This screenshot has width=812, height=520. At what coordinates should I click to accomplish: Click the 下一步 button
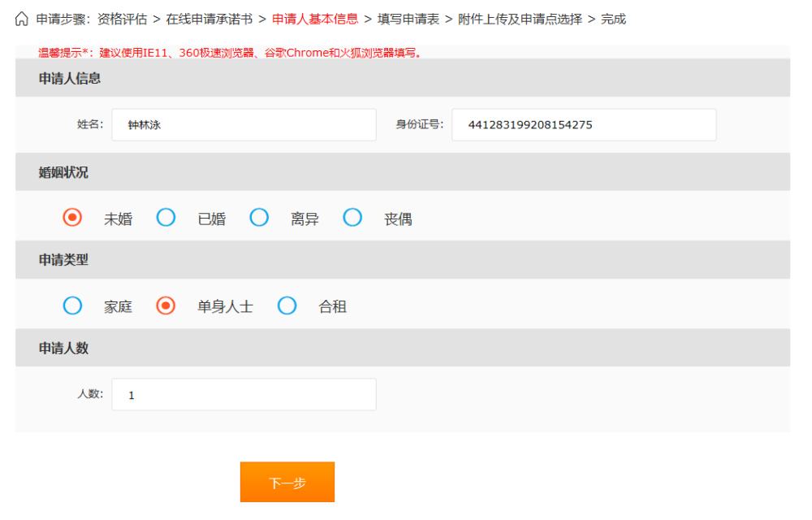pyautogui.click(x=287, y=481)
